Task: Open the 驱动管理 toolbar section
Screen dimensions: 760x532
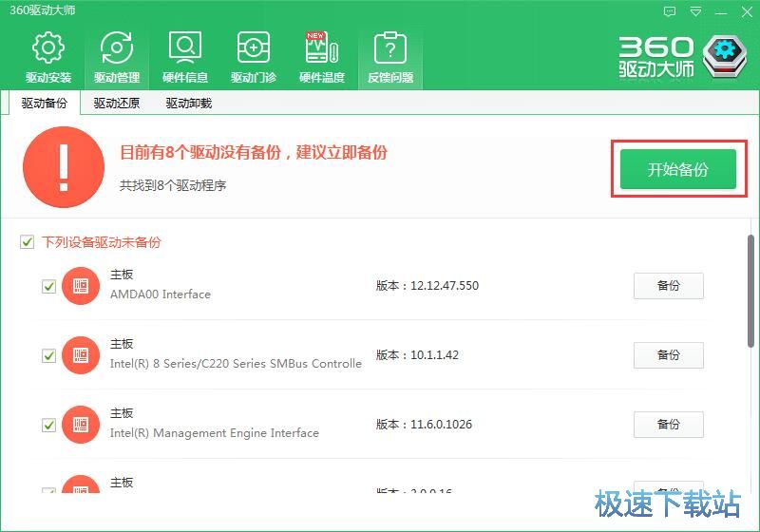Action: point(116,57)
